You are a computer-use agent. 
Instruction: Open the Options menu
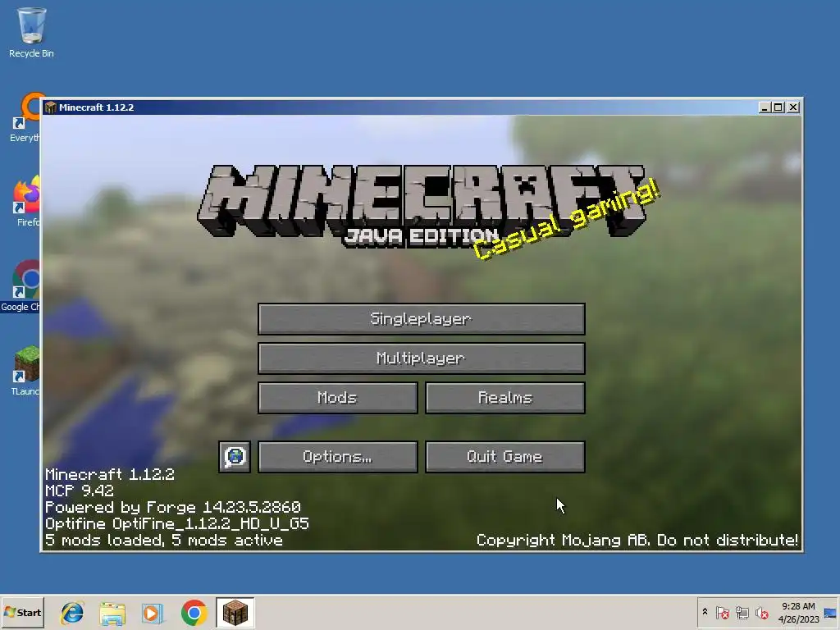[x=337, y=456]
